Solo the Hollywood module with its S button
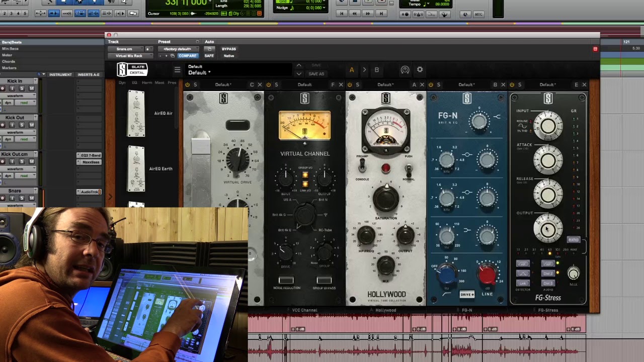The image size is (644, 362). click(x=358, y=84)
